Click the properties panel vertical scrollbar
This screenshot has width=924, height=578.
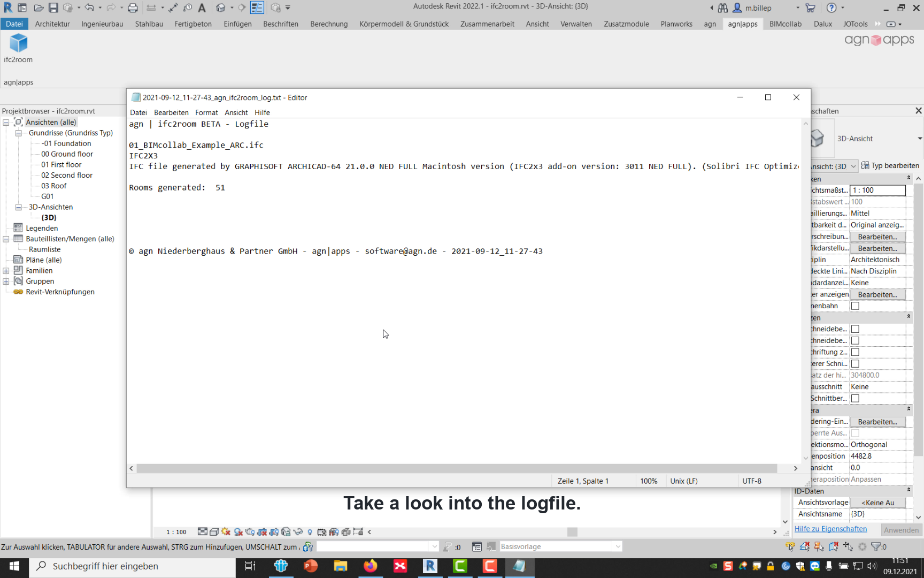tap(918, 321)
